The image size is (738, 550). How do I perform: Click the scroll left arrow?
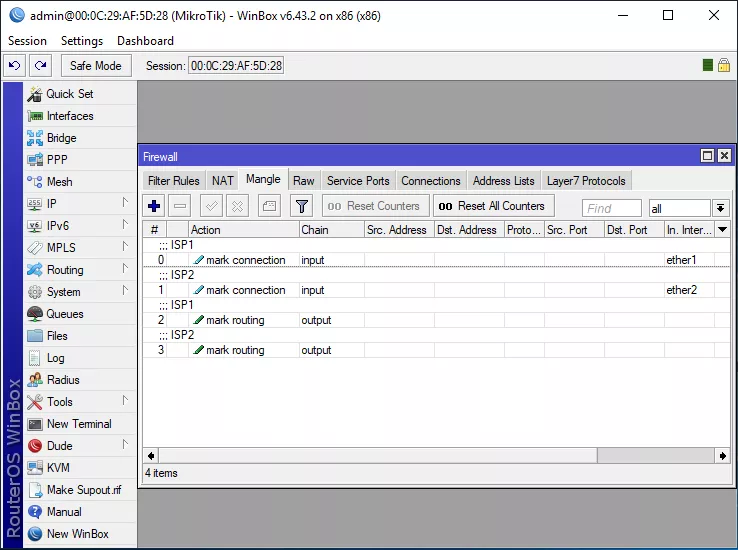tap(151, 455)
